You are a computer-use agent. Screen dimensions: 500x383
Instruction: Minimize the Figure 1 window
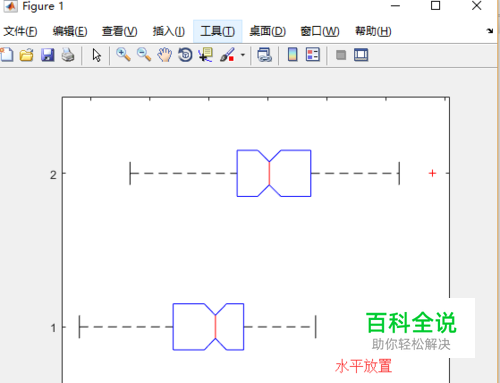tap(395, 6)
